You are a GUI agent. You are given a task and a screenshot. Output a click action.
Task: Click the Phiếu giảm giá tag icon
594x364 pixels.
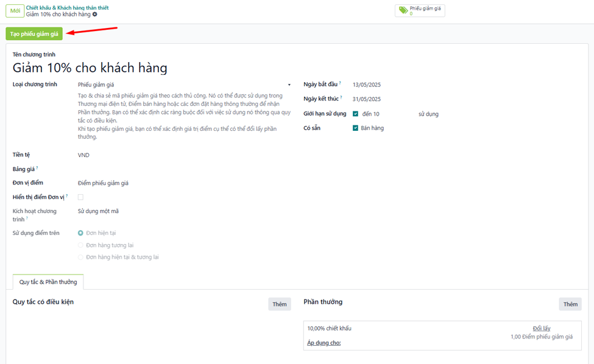pos(403,10)
